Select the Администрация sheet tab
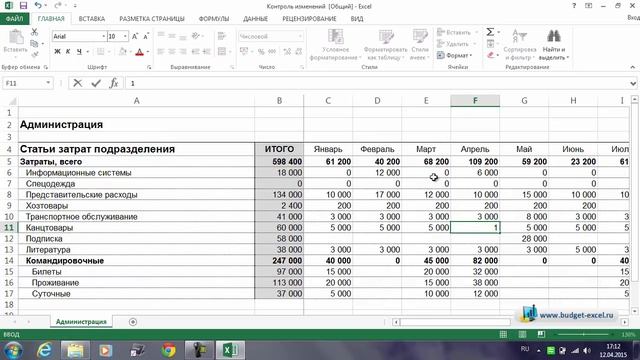Image resolution: width=640 pixels, height=360 pixels. coord(81,322)
